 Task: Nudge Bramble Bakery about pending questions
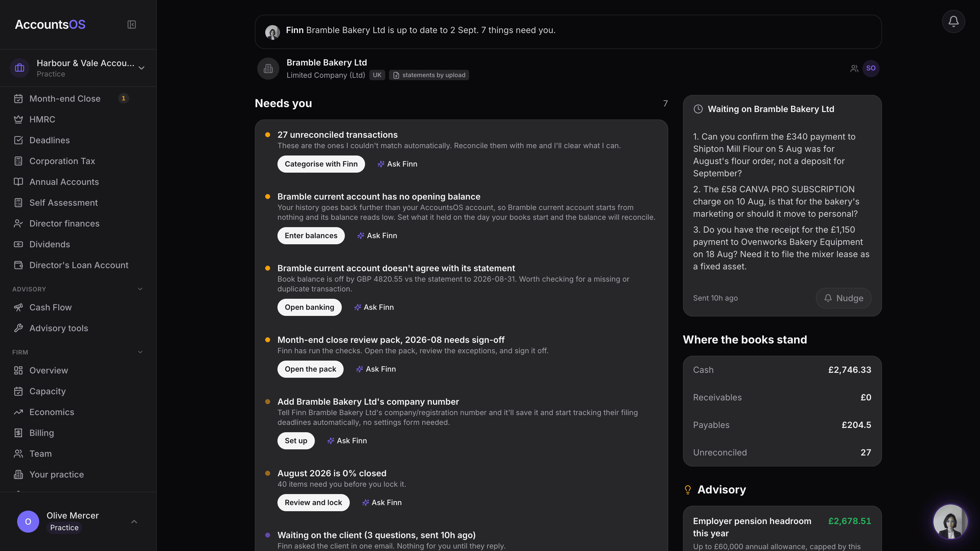(843, 298)
